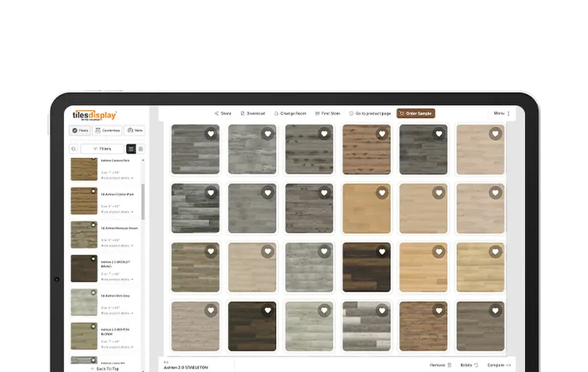Image resolution: width=588 pixels, height=372 pixels.
Task: Open Menu next to the kebab icon
Action: [x=499, y=113]
